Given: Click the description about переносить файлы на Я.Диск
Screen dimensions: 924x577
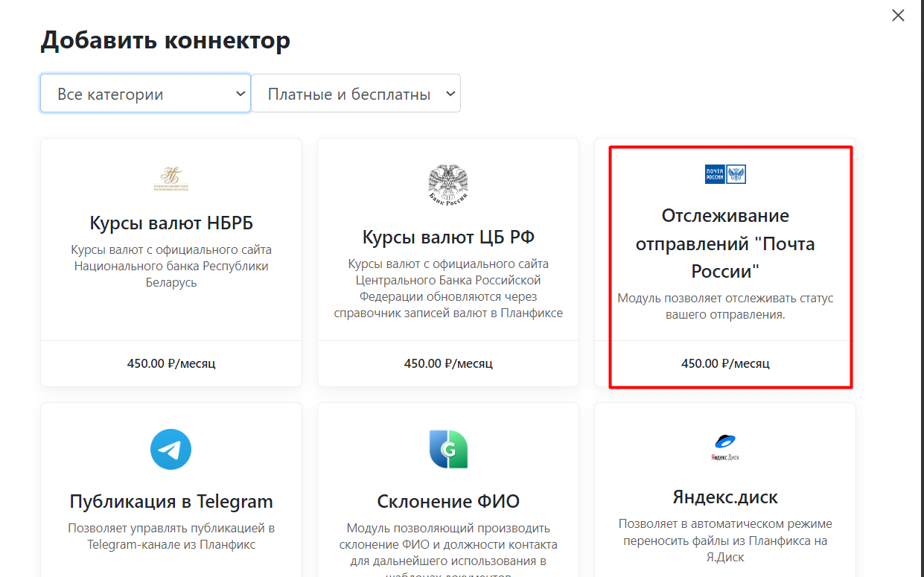Looking at the screenshot, I should click(x=725, y=540).
